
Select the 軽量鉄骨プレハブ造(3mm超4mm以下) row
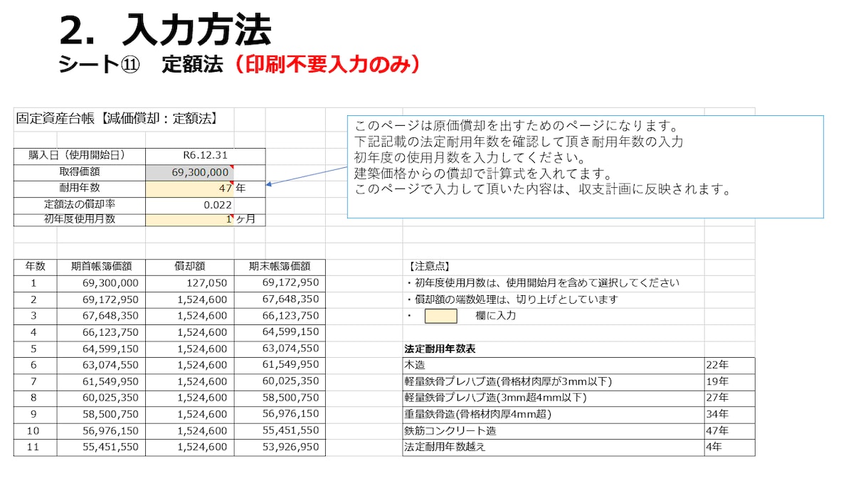click(x=554, y=398)
